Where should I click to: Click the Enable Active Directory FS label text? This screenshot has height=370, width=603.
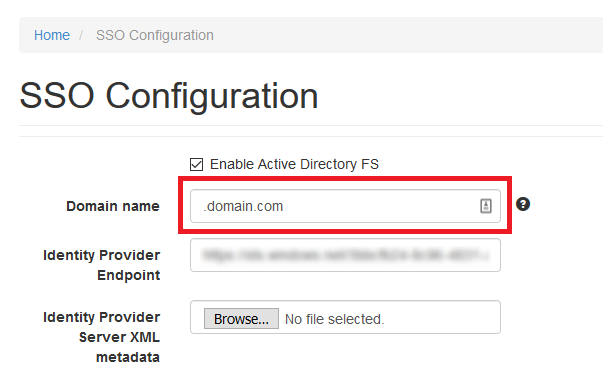pyautogui.click(x=294, y=164)
